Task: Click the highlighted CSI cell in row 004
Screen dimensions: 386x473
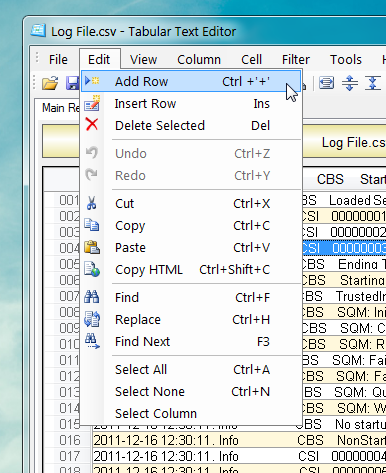Action: (x=311, y=248)
